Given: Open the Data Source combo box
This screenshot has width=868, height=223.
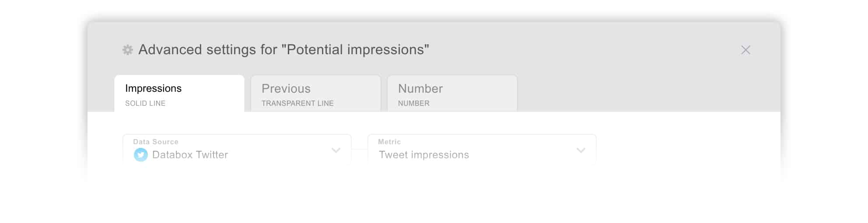Looking at the screenshot, I should click(237, 149).
